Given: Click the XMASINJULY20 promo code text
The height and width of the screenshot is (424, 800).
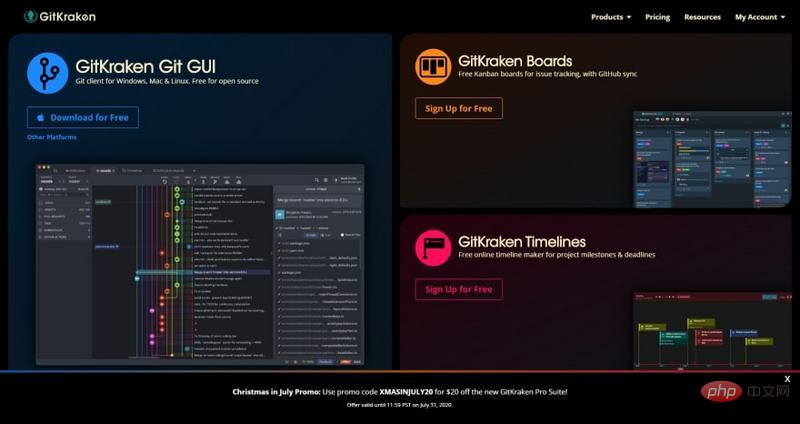Looking at the screenshot, I should click(406, 392).
